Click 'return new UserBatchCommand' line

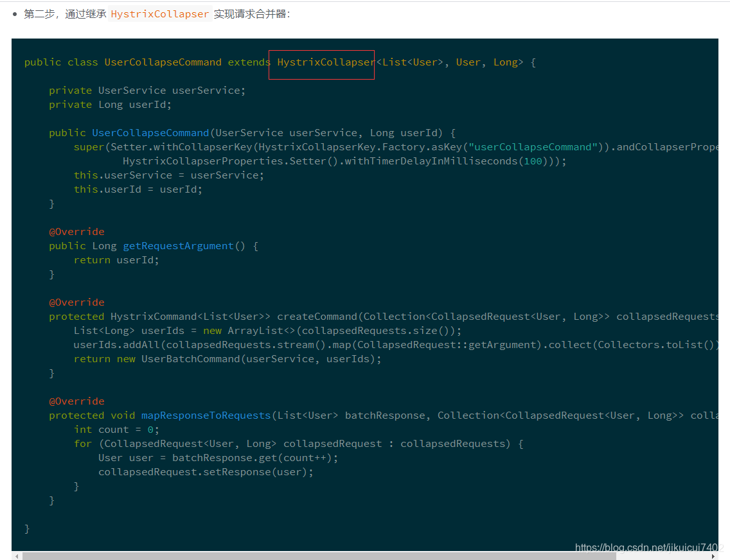227,359
